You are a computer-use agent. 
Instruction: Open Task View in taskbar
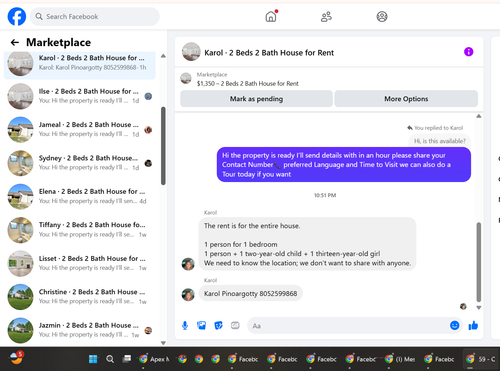pyautogui.click(x=127, y=359)
